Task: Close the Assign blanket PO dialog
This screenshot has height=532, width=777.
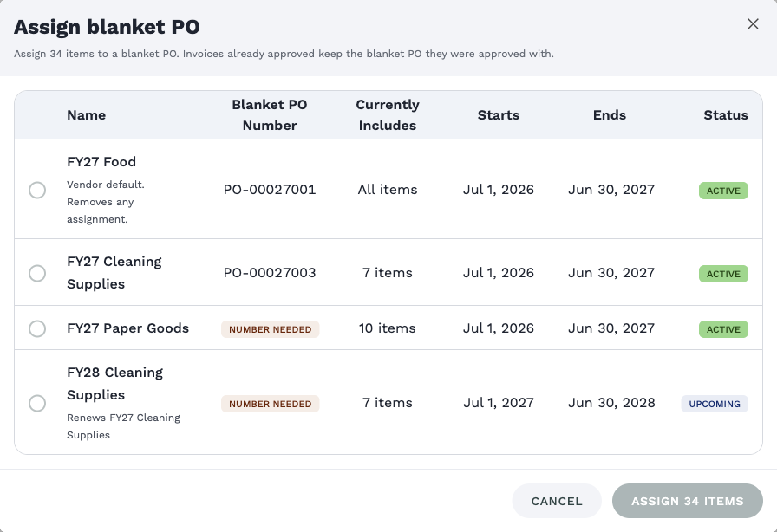Action: pyautogui.click(x=753, y=23)
